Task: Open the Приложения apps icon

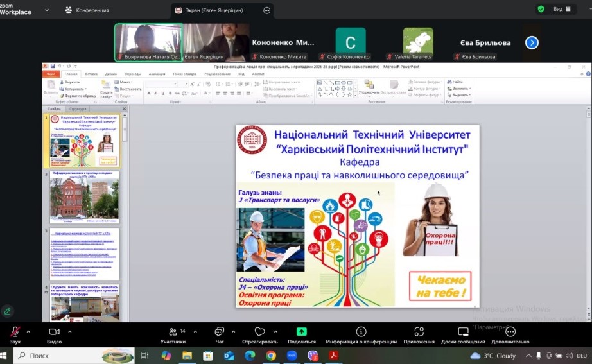Action: 419,332
